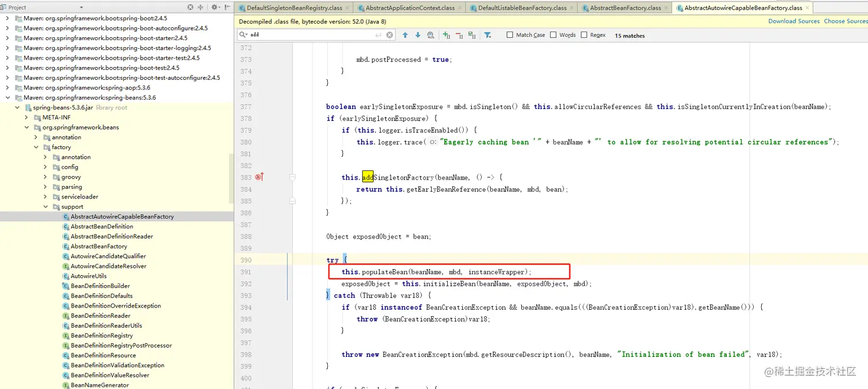
Task: Click the Project tree scrollbar thumb
Action: (231, 178)
